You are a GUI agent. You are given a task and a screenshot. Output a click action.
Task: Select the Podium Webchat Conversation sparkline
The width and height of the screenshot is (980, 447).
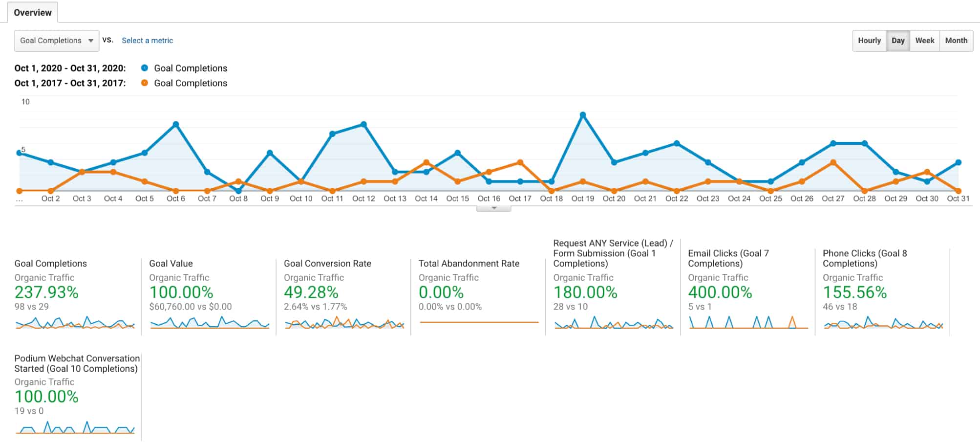point(75,427)
